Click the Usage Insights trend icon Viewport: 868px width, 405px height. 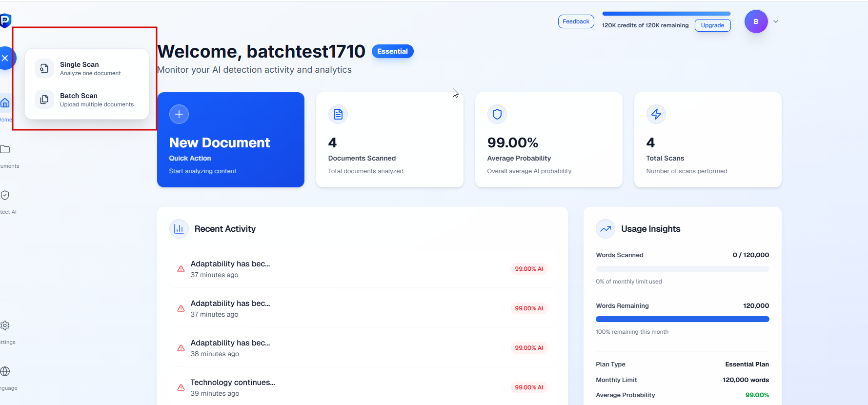[x=606, y=229]
